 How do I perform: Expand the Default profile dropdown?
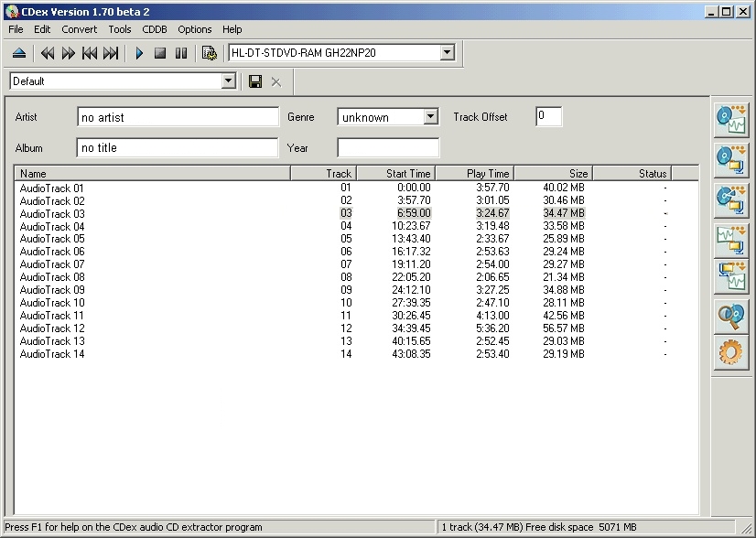[x=229, y=81]
